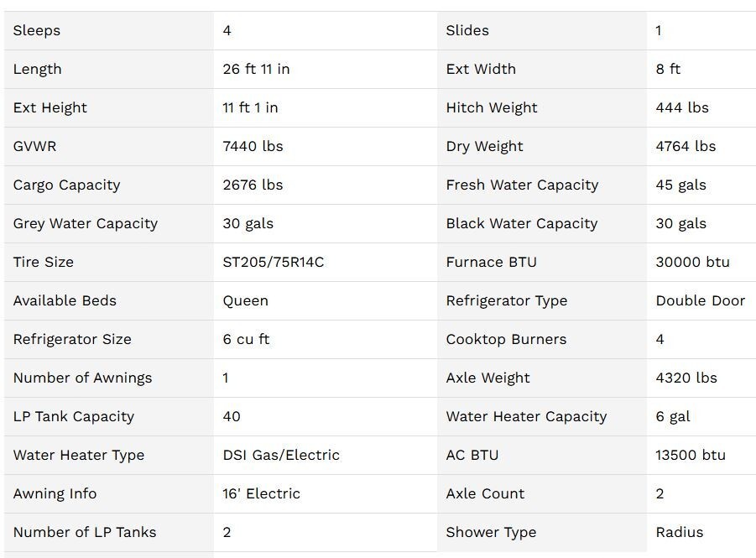Screen dimensions: 756x558
Task: Click the Refrigerator Size label
Action: pos(72,339)
